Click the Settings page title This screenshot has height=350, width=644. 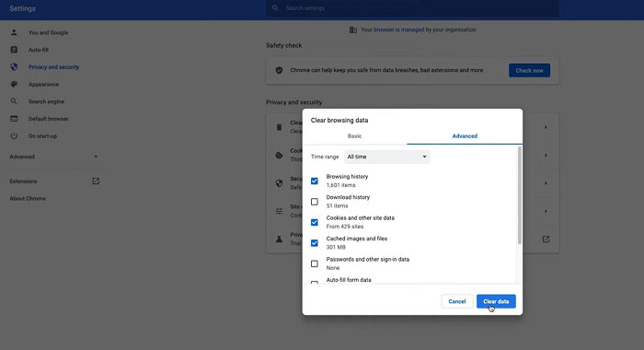(23, 8)
